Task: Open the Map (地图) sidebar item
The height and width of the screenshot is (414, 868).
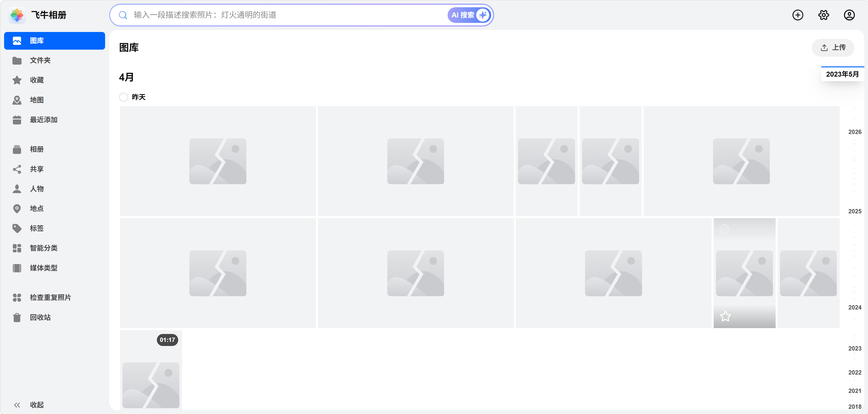Action: (x=37, y=100)
